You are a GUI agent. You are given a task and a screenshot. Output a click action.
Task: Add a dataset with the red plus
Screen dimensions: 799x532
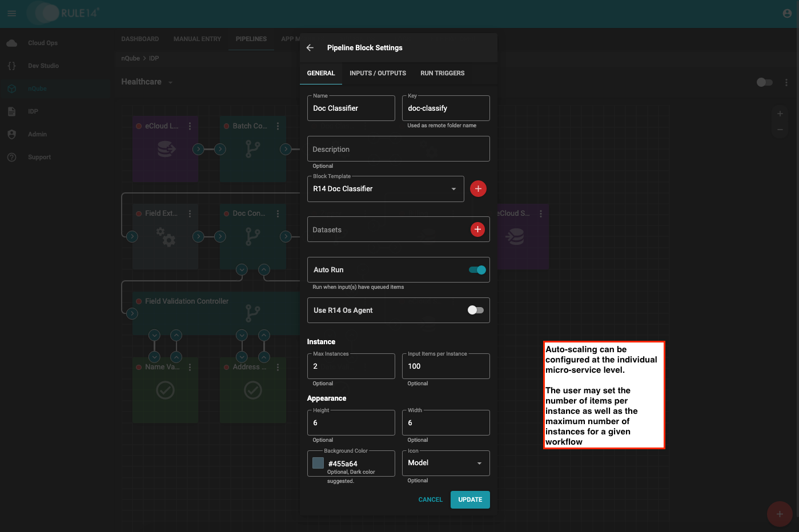(x=477, y=229)
